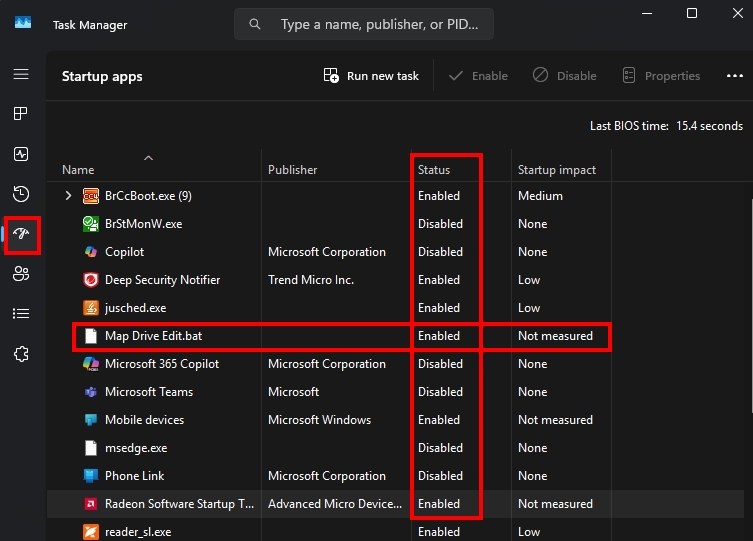Click the Enable toolbar button

(x=478, y=76)
